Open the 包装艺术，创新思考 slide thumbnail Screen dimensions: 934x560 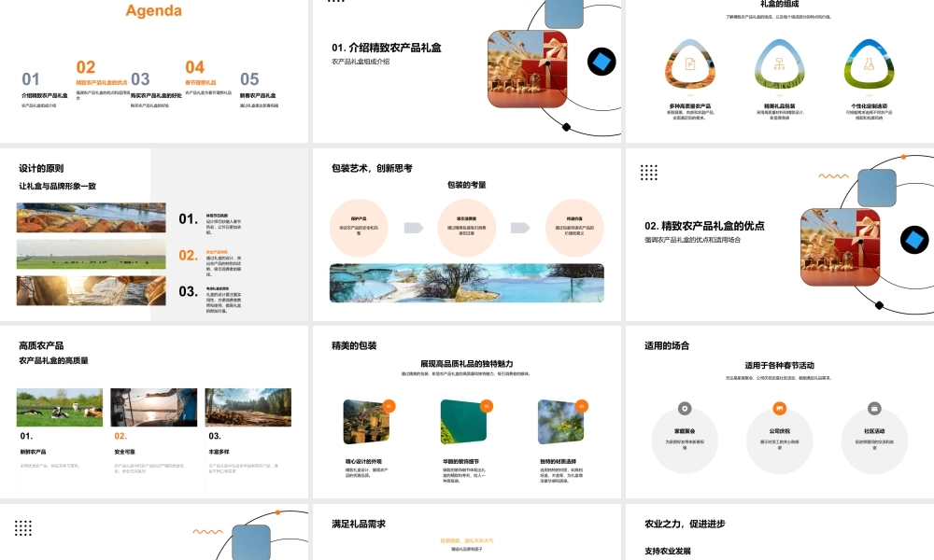tap(466, 234)
